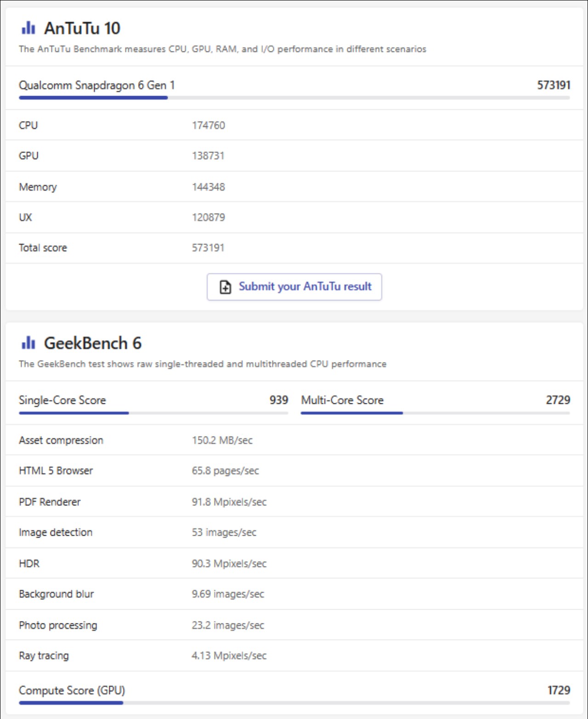The image size is (588, 719).
Task: Click the Snapdragon 6 Gen 1 progress bar
Action: [294, 98]
